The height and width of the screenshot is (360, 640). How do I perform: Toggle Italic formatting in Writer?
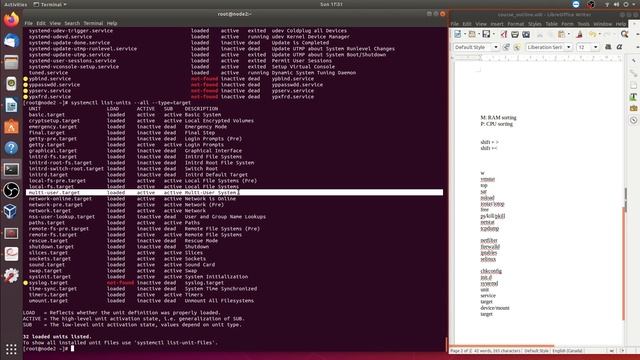point(619,47)
